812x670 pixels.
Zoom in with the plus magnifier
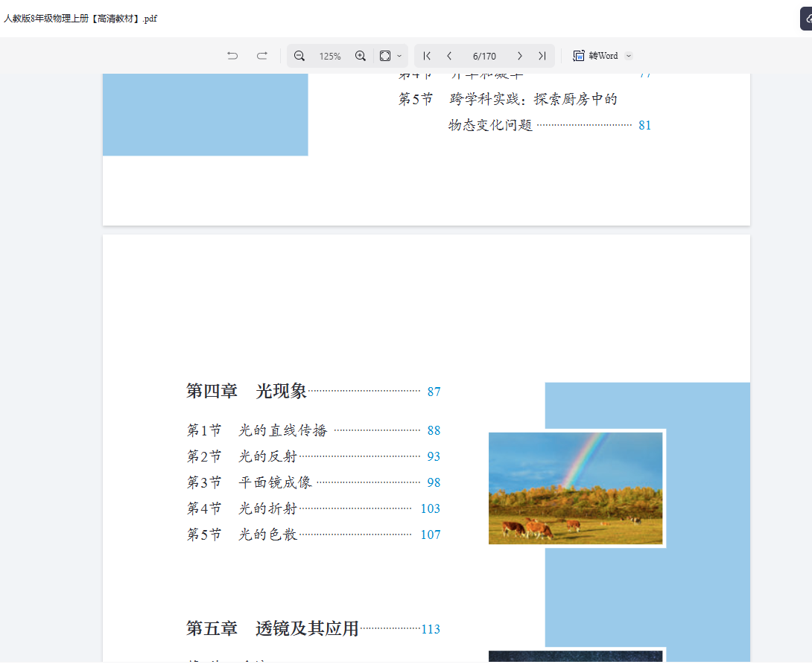(361, 56)
